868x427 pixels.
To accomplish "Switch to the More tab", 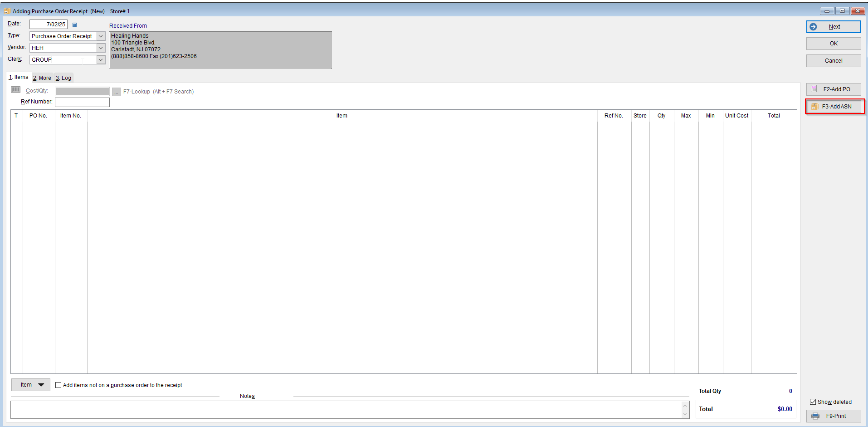I will point(42,78).
